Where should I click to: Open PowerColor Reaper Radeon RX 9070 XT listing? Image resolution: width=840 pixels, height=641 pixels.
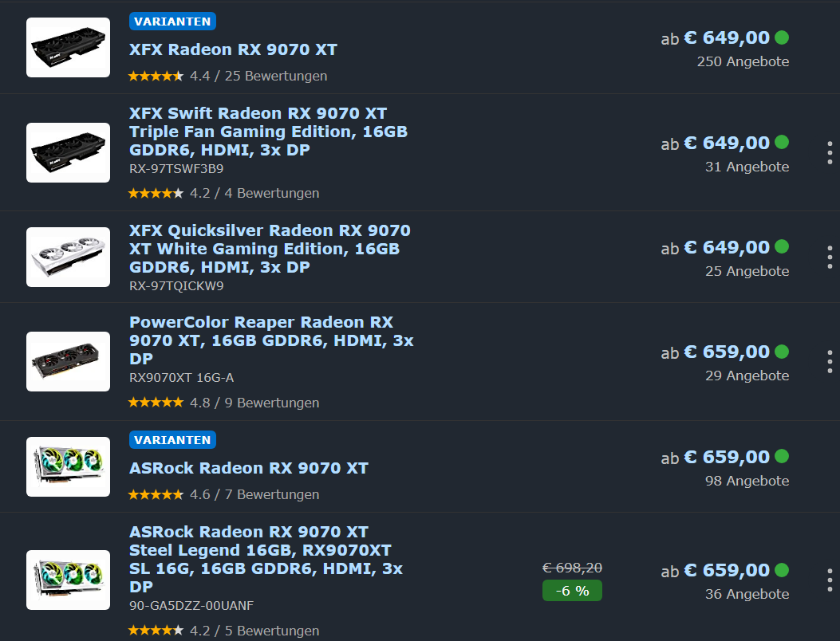click(x=271, y=340)
